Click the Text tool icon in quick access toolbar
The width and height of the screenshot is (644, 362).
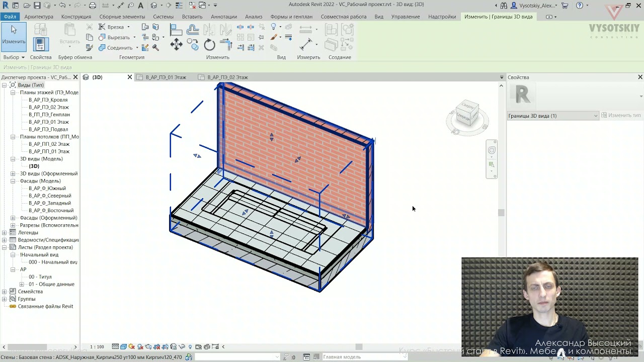pyautogui.click(x=140, y=6)
